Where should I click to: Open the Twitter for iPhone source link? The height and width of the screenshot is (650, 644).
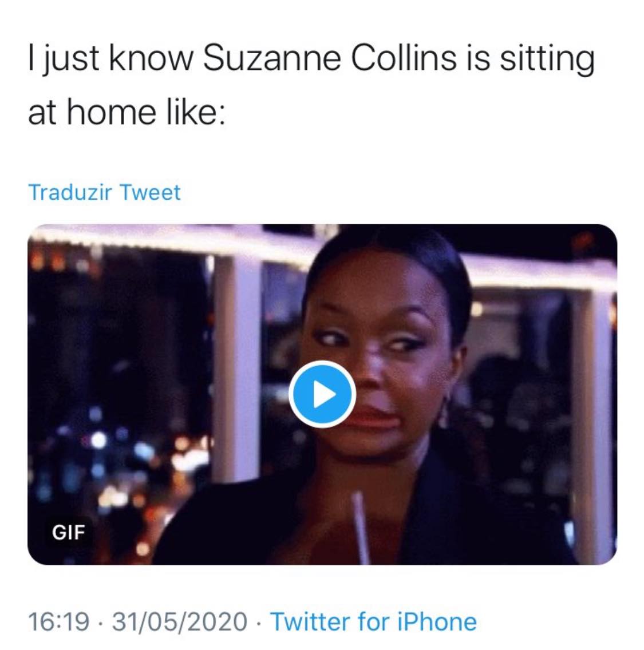373,621
